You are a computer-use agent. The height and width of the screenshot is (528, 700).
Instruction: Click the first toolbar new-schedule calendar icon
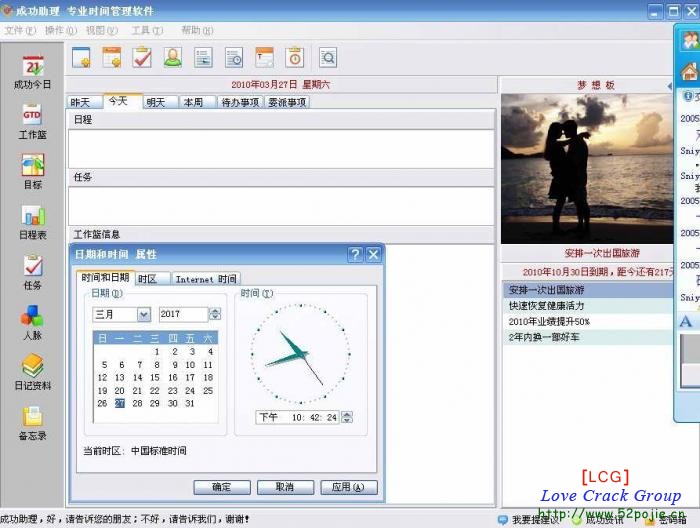pyautogui.click(x=81, y=58)
